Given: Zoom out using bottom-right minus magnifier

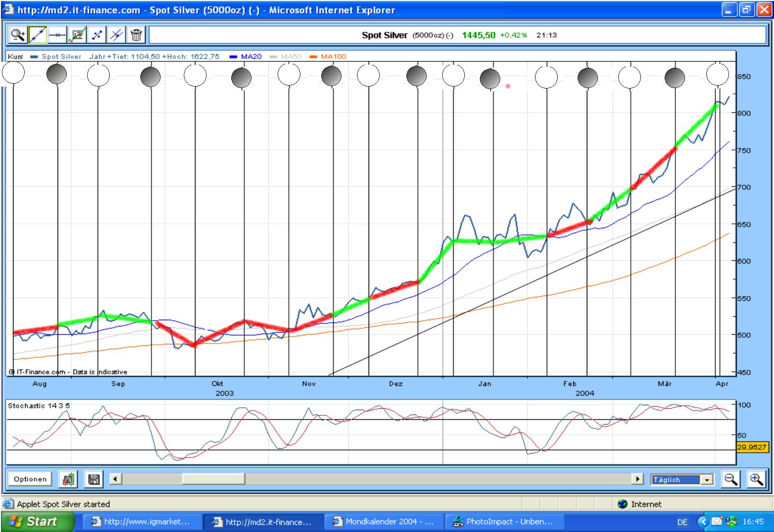Looking at the screenshot, I should click(731, 479).
